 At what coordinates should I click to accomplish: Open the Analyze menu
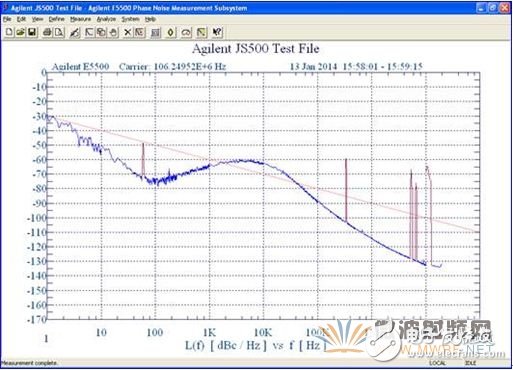click(106, 19)
